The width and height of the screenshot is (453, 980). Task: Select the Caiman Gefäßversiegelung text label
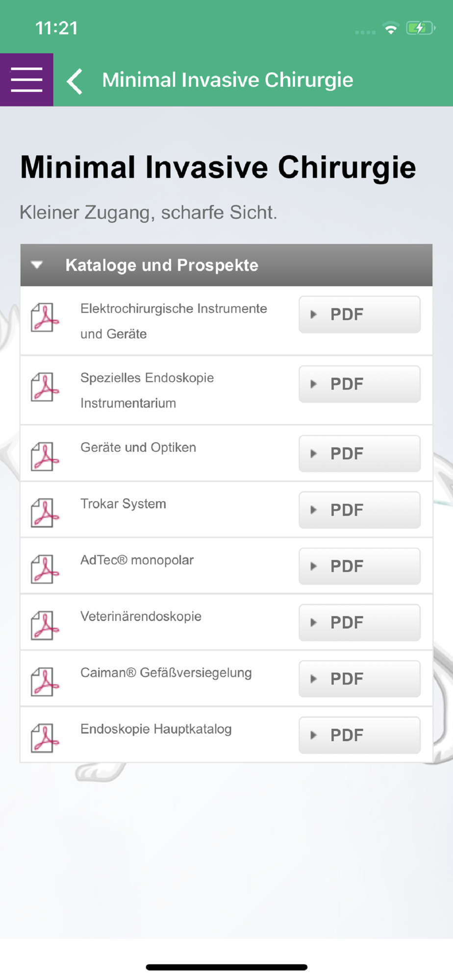click(x=166, y=673)
